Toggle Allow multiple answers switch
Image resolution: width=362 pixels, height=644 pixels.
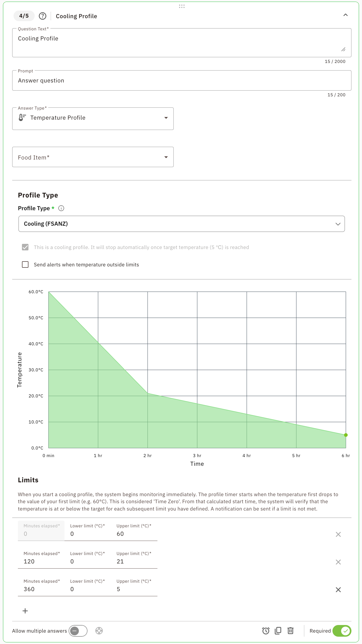click(78, 631)
